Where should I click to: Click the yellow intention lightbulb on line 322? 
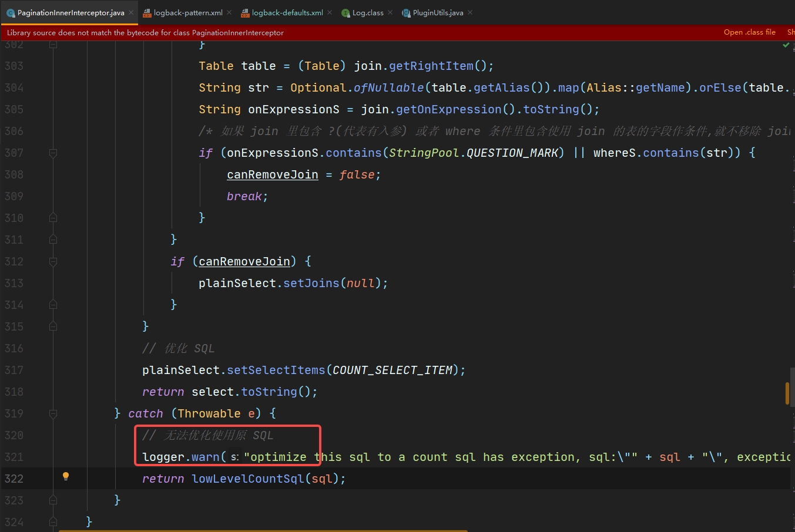66,476
